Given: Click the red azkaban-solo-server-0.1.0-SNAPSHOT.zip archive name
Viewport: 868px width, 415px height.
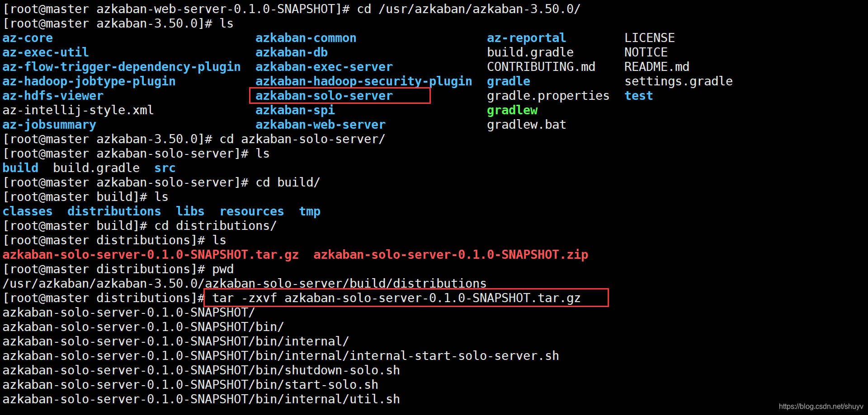Looking at the screenshot, I should pyautogui.click(x=451, y=255).
